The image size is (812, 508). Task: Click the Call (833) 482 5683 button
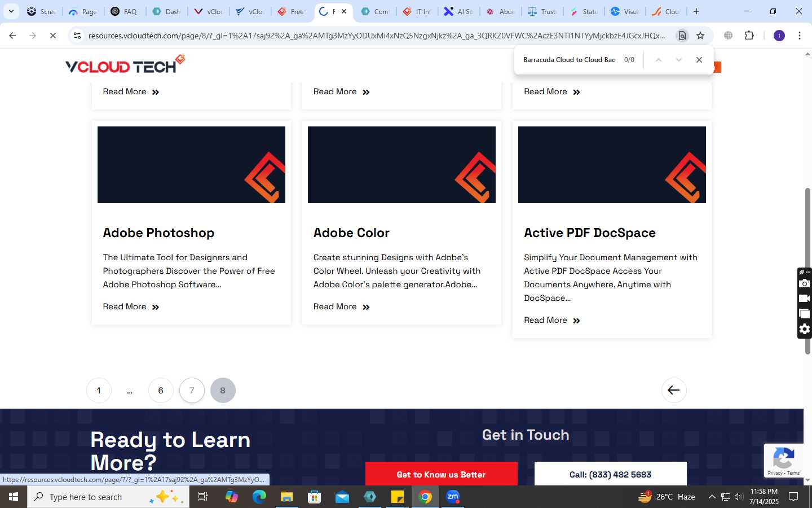click(610, 474)
